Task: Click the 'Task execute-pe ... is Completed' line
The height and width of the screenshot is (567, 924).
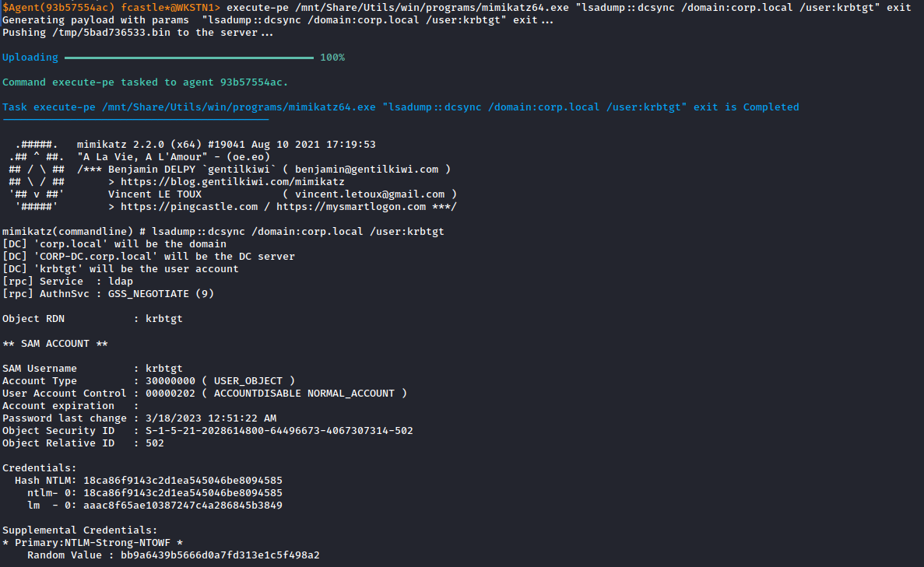Action: 401,107
